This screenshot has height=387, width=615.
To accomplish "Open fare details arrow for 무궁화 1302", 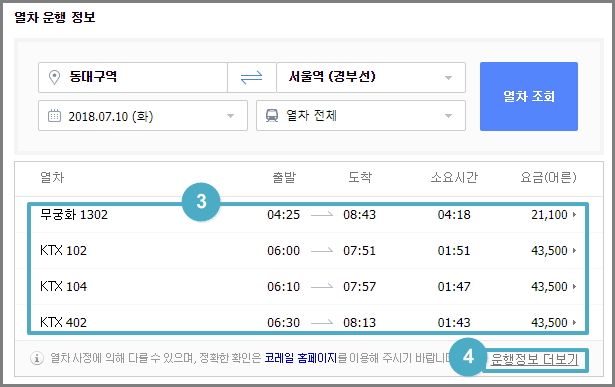I will pos(574,214).
